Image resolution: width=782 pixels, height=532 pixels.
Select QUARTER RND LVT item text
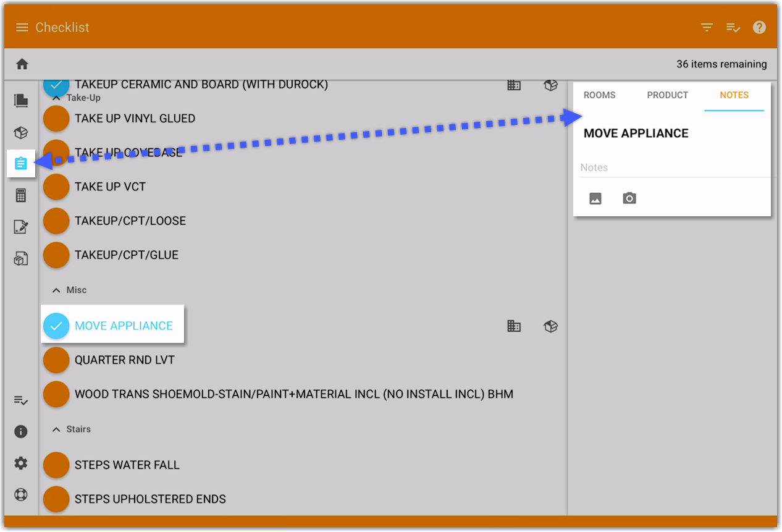click(125, 360)
